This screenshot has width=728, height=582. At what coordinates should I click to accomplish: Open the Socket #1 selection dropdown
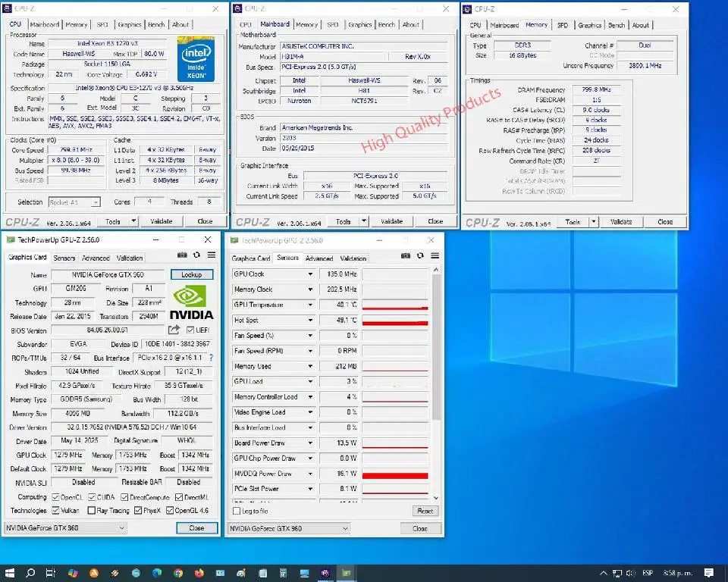coord(74,202)
